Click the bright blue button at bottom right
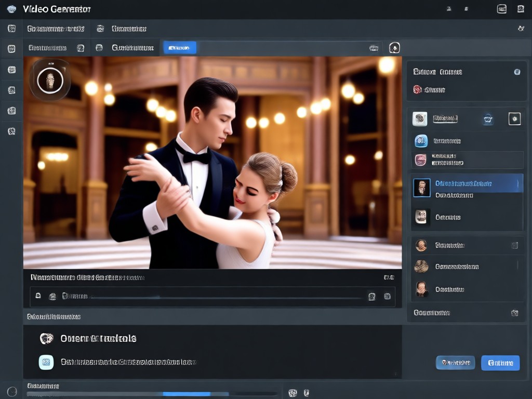The image size is (532, 399). click(500, 363)
